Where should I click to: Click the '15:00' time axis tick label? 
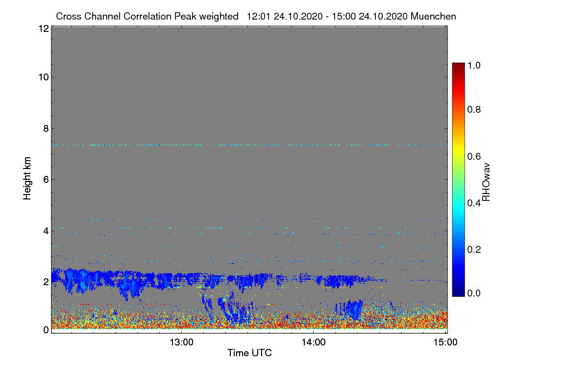[445, 342]
